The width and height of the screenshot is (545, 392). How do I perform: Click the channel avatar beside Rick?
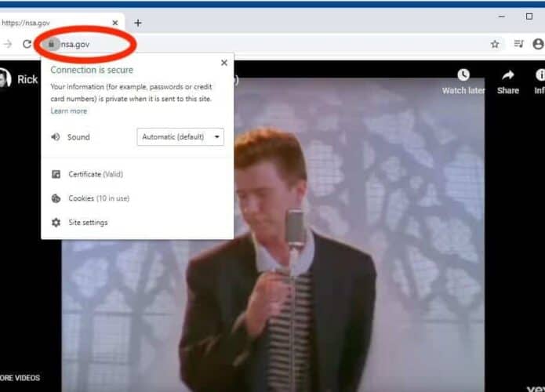tap(5, 78)
